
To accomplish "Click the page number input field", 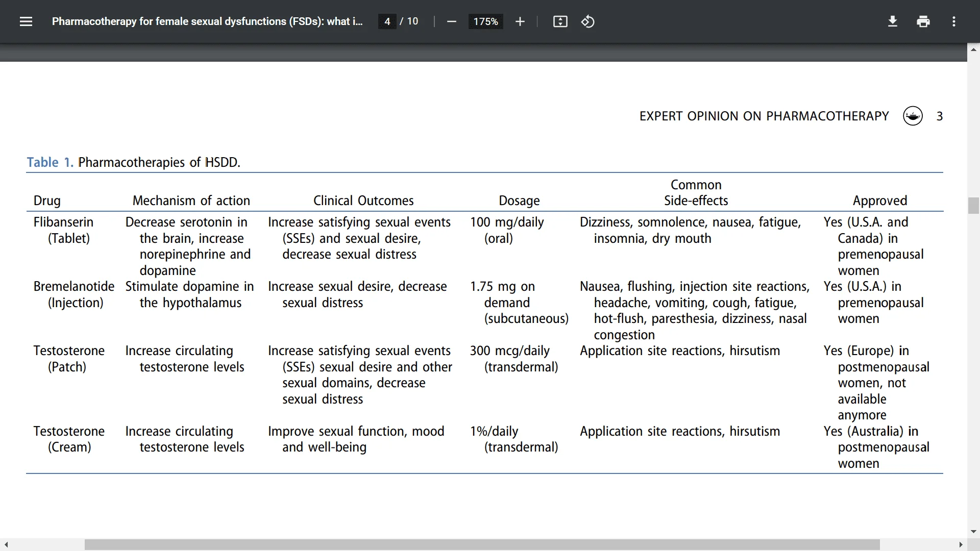I will click(387, 21).
